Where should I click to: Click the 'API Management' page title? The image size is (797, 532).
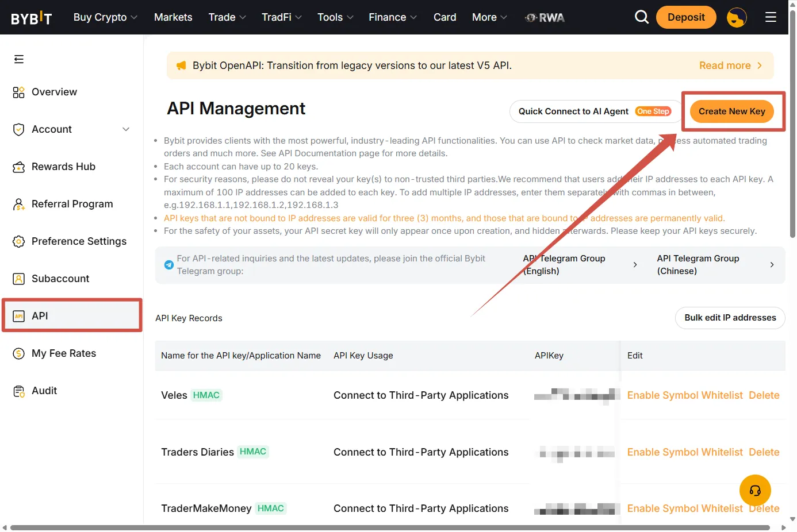pos(236,109)
